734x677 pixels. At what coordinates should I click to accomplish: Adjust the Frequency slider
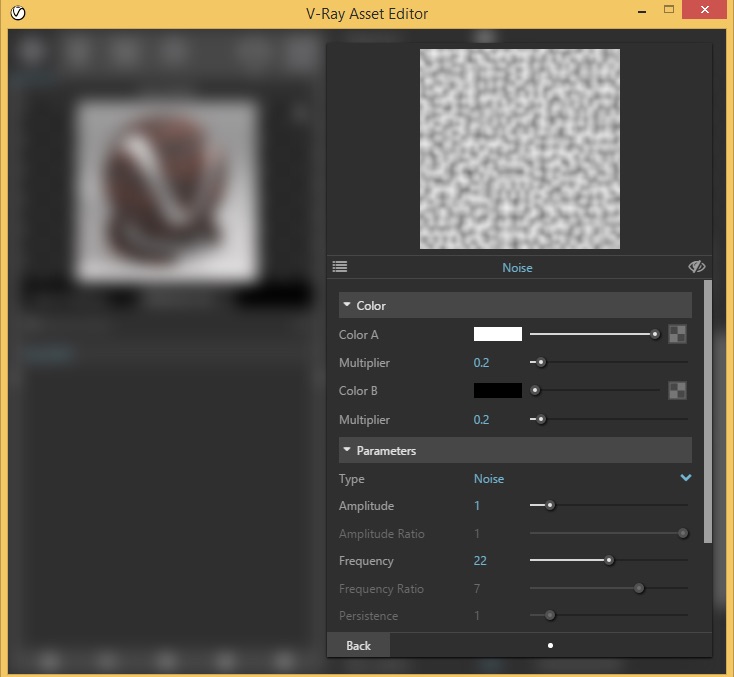click(609, 560)
